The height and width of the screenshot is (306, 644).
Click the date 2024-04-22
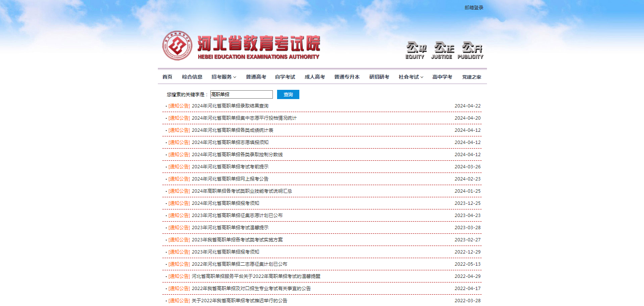click(x=468, y=106)
